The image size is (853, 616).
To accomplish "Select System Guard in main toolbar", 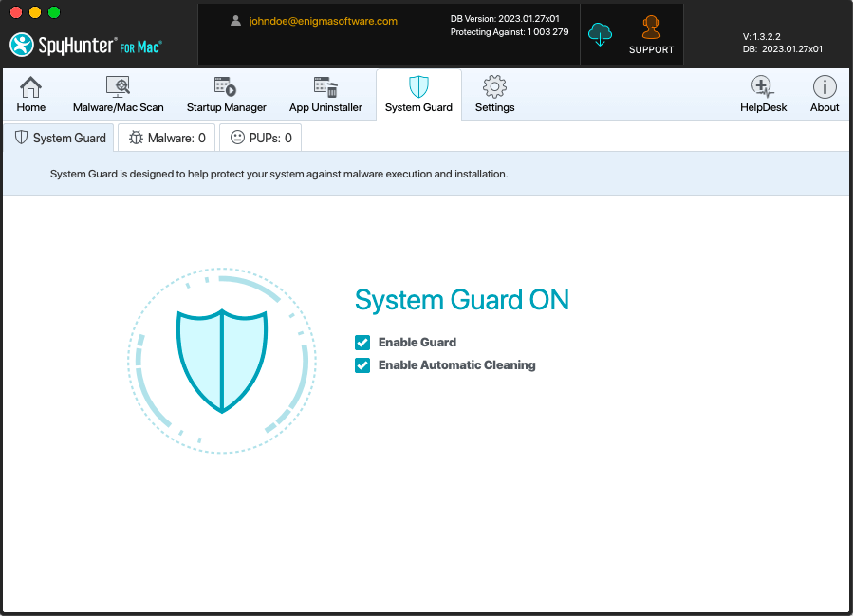I will click(418, 95).
